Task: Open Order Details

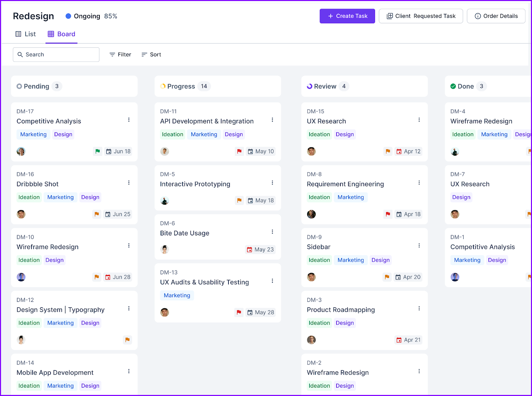Action: click(x=496, y=16)
